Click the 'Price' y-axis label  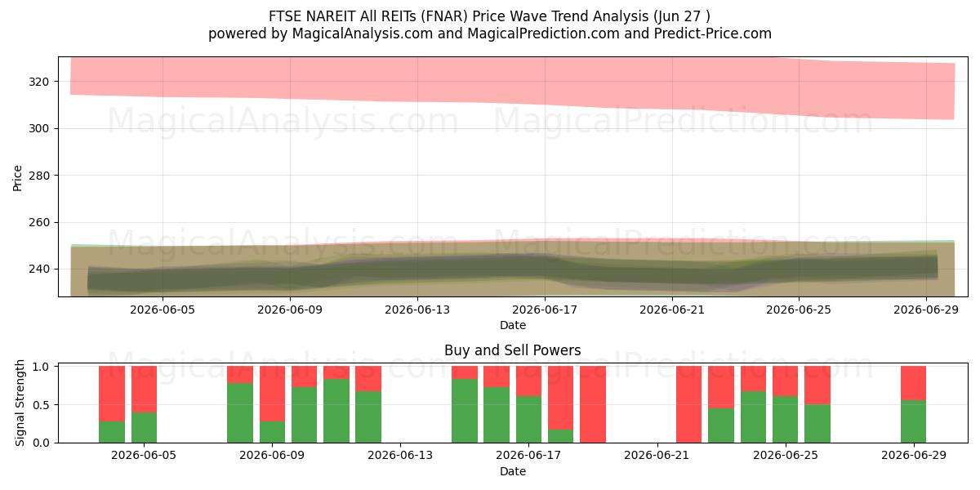coord(18,176)
